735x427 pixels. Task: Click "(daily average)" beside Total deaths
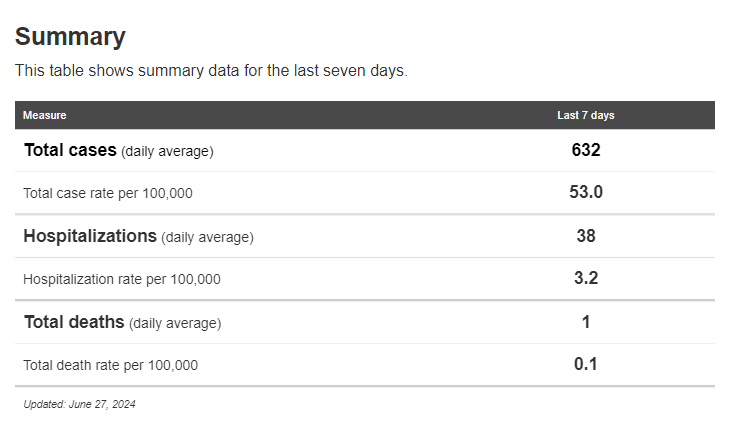(175, 324)
